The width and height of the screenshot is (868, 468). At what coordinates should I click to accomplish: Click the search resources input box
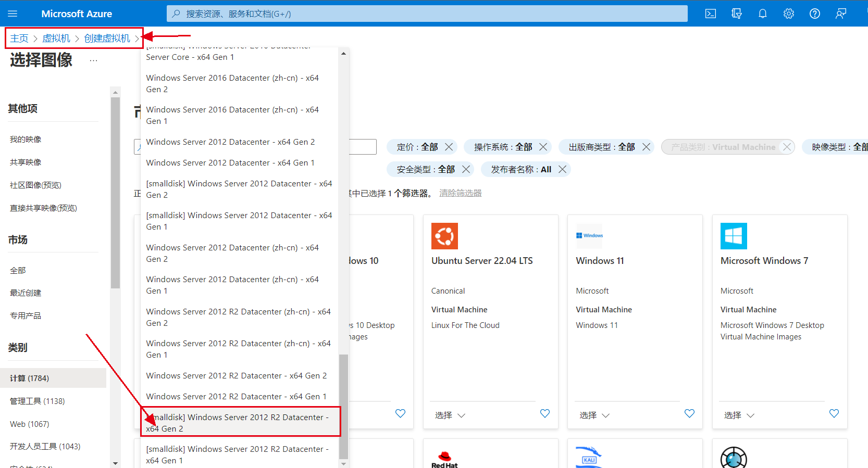pos(427,14)
